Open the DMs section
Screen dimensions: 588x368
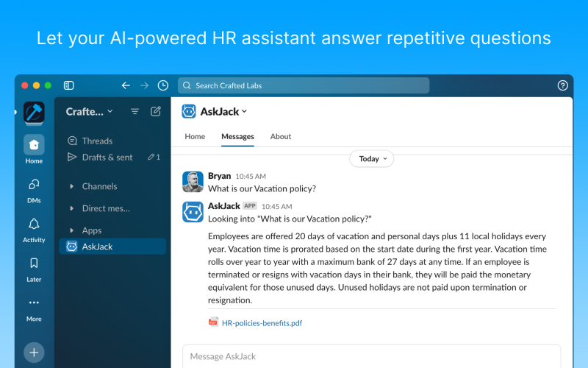pos(34,191)
